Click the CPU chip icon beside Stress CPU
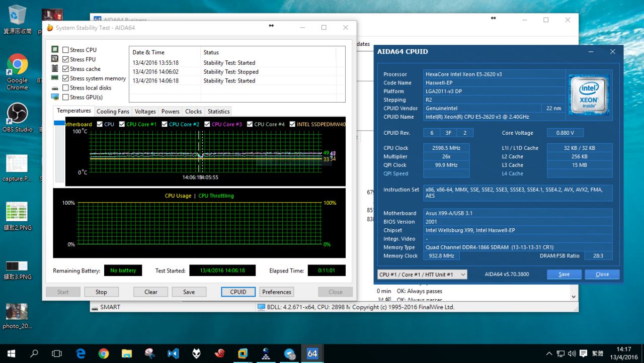644x363 pixels. [55, 49]
